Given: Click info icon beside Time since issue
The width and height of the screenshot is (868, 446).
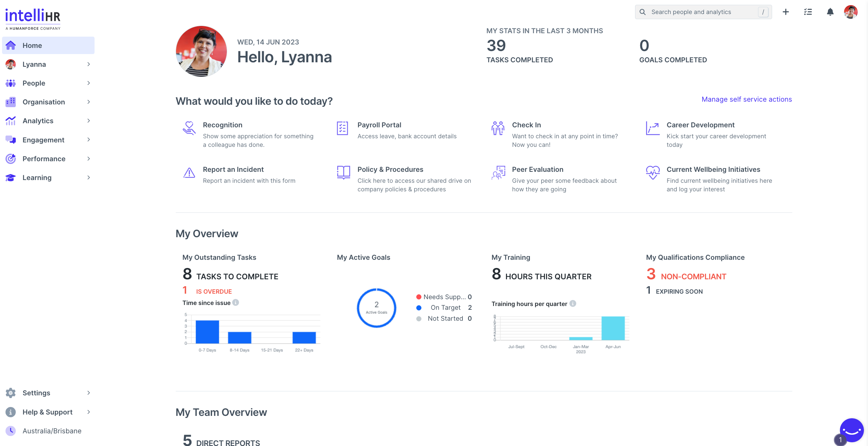Looking at the screenshot, I should coord(236,303).
